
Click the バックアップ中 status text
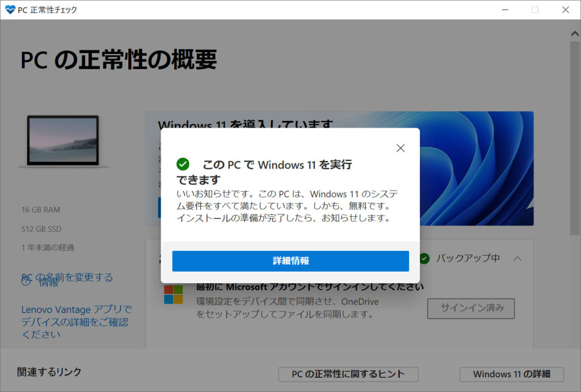tap(468, 258)
